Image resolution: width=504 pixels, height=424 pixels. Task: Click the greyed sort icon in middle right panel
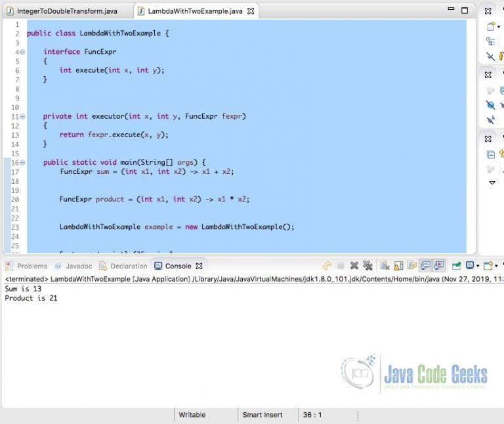490,91
